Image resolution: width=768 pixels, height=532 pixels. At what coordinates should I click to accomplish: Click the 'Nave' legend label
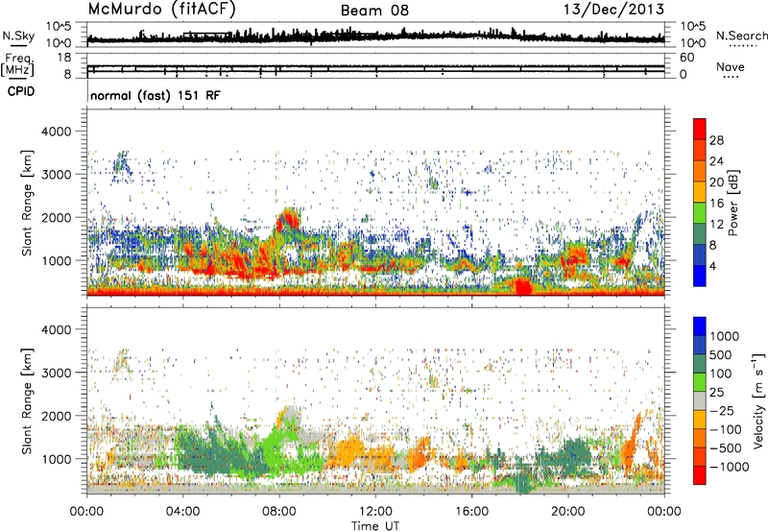pyautogui.click(x=731, y=67)
